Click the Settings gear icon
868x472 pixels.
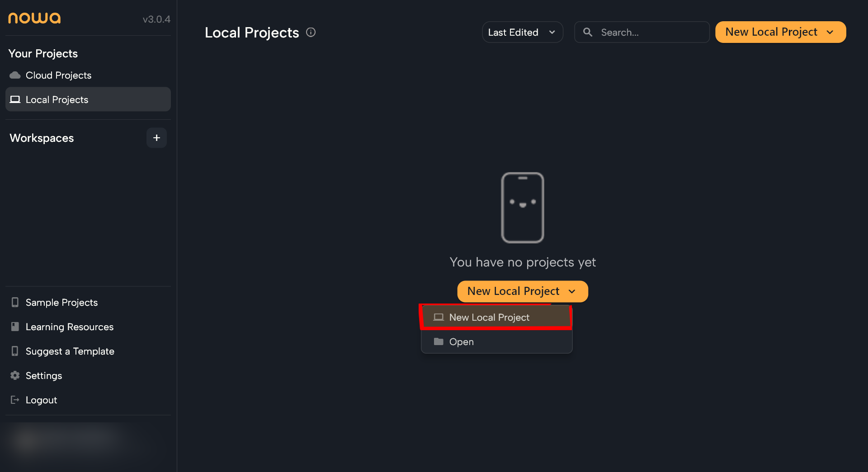(x=15, y=375)
